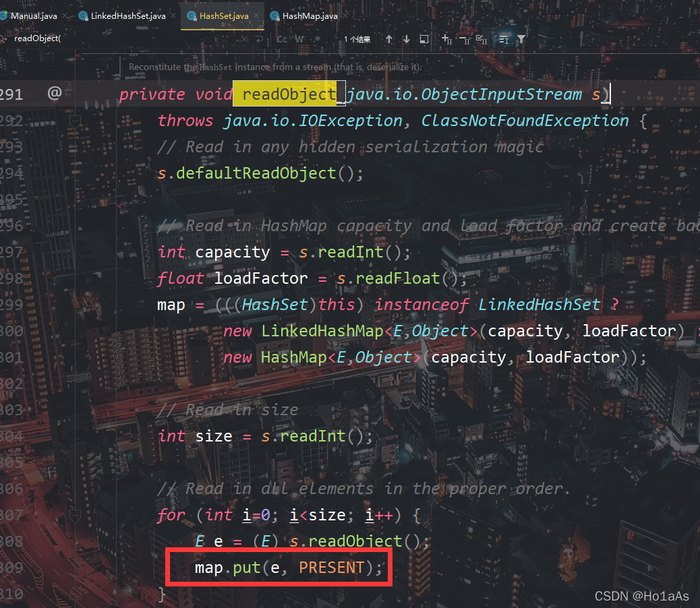Switch to the Manual.java tab

click(34, 16)
